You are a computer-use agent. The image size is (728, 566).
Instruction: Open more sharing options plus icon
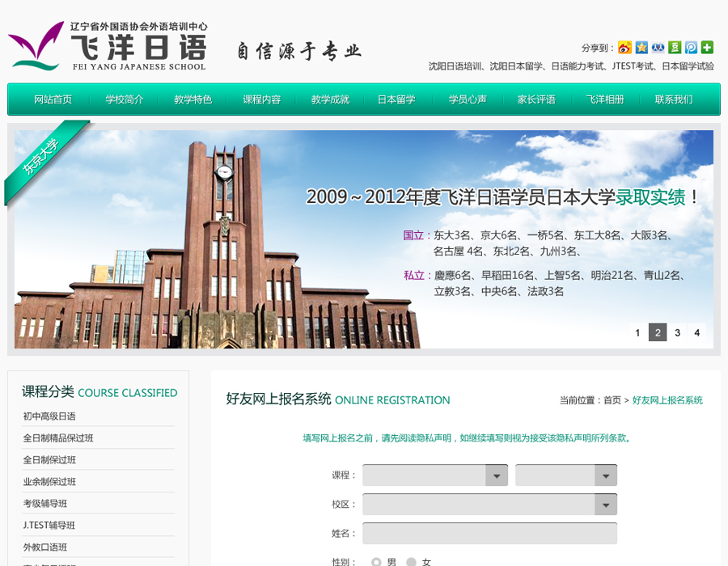tap(707, 48)
